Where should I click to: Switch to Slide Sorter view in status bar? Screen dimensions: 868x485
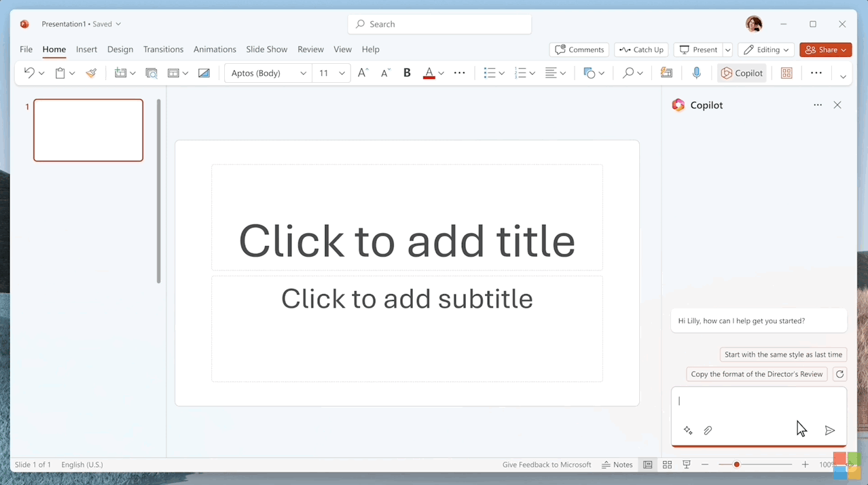[667, 465]
